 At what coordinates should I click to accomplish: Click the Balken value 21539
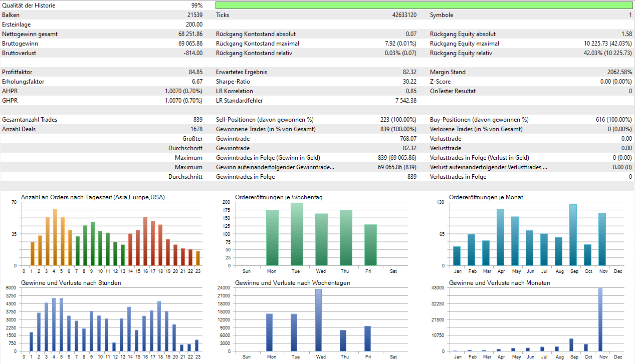(194, 15)
